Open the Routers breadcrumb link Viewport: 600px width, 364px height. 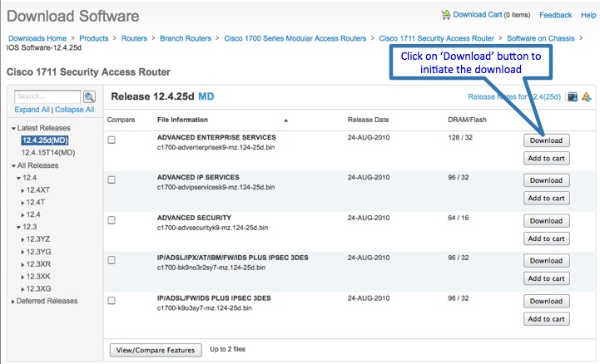pos(134,38)
